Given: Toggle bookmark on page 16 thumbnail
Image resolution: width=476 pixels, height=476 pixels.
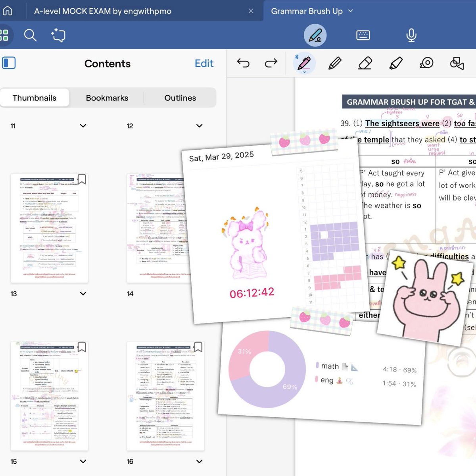Looking at the screenshot, I should click(198, 347).
